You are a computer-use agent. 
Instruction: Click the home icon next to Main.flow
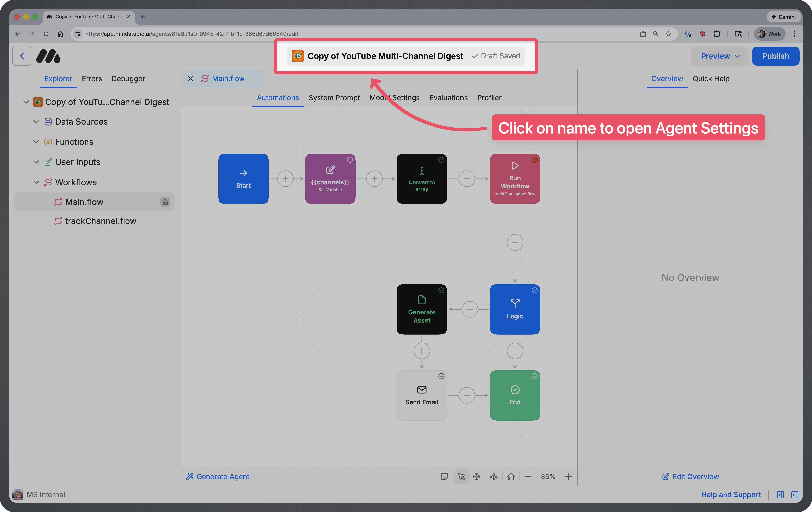[x=165, y=202]
